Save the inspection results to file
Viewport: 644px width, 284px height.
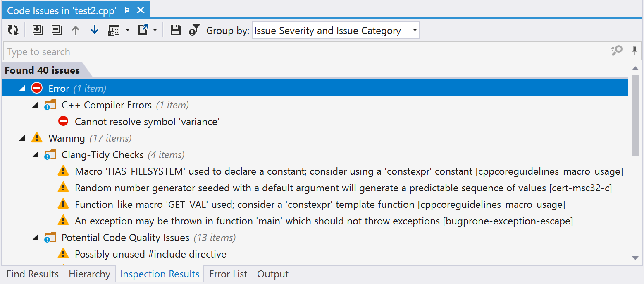[175, 30]
